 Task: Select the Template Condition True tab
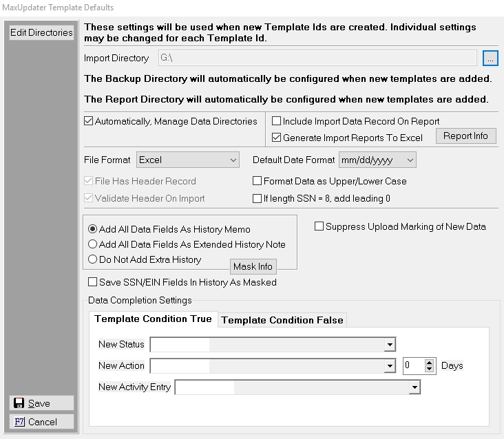[x=153, y=319]
